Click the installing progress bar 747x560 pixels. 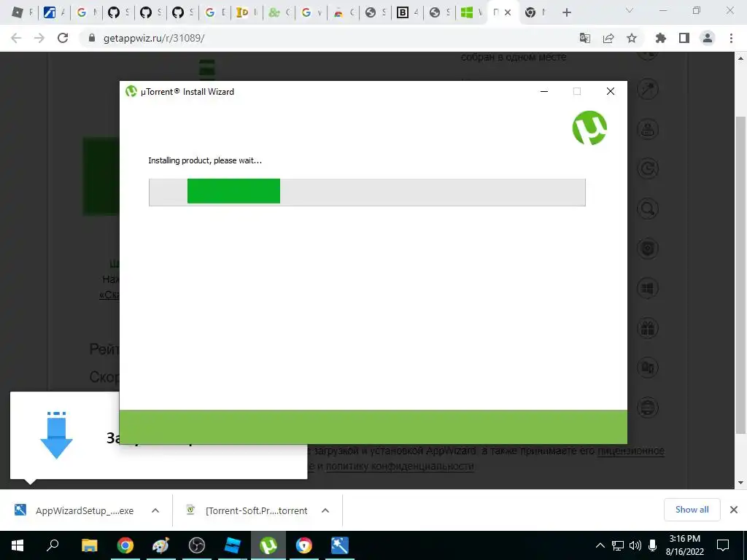click(367, 192)
